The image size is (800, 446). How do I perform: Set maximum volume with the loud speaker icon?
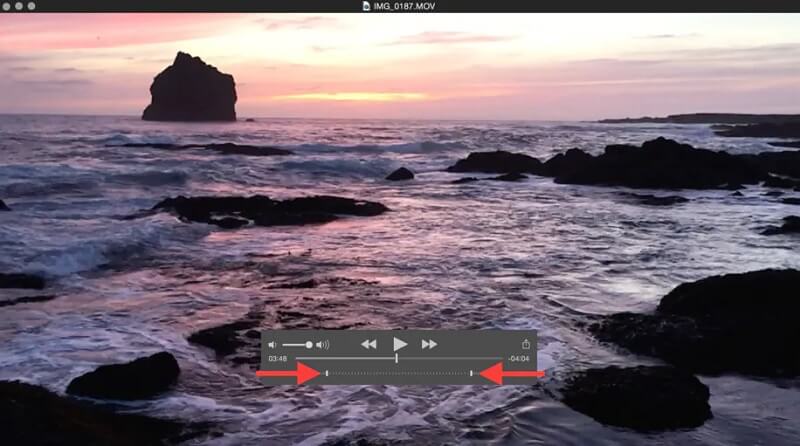click(x=322, y=345)
